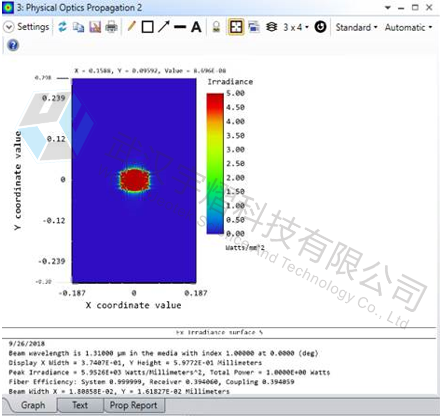Pick the line drawing tool
440x417 pixels.
click(180, 27)
